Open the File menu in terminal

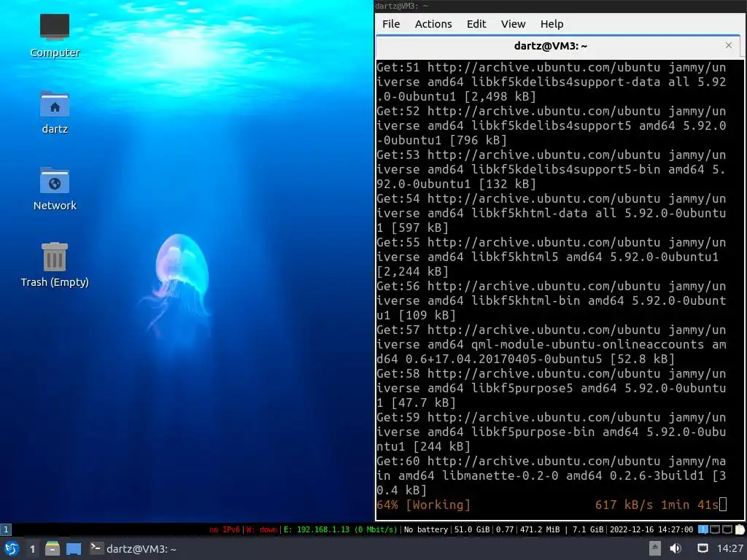391,24
